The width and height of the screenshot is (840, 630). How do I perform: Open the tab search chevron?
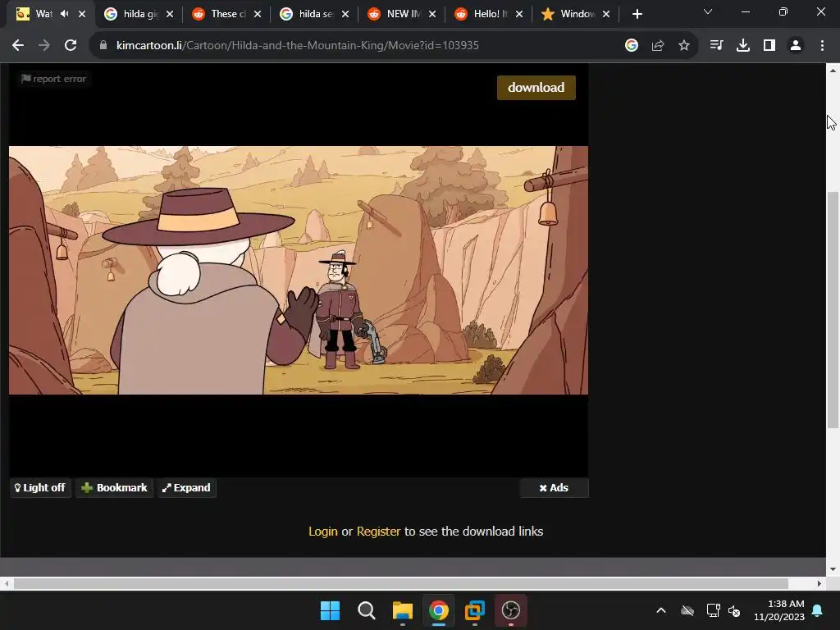(708, 11)
